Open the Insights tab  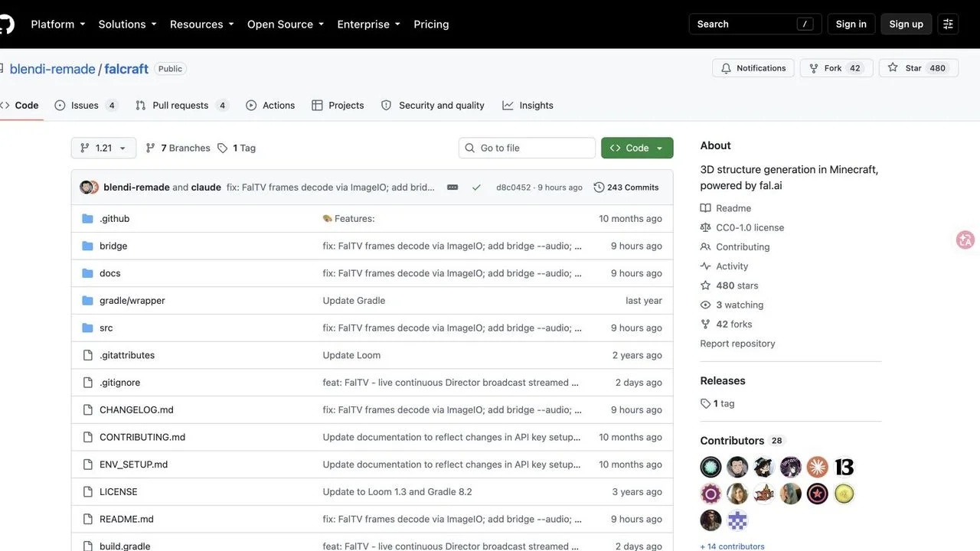click(528, 106)
